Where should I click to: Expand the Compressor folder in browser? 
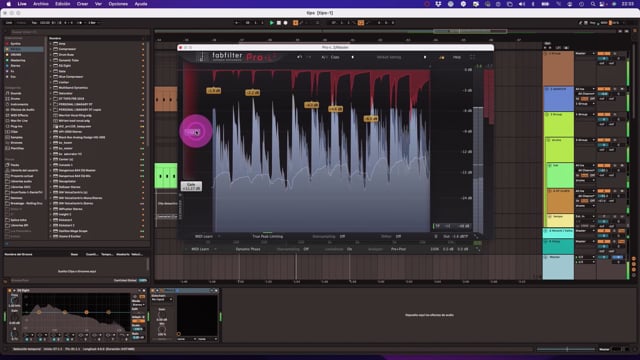(51, 49)
